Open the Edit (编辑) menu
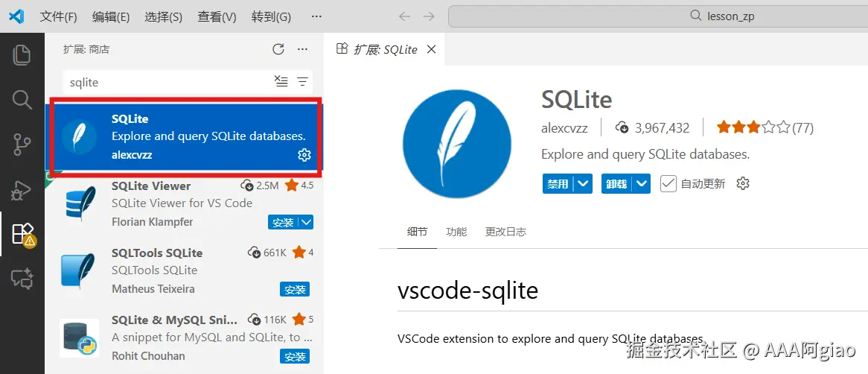The width and height of the screenshot is (868, 374). pos(111,16)
